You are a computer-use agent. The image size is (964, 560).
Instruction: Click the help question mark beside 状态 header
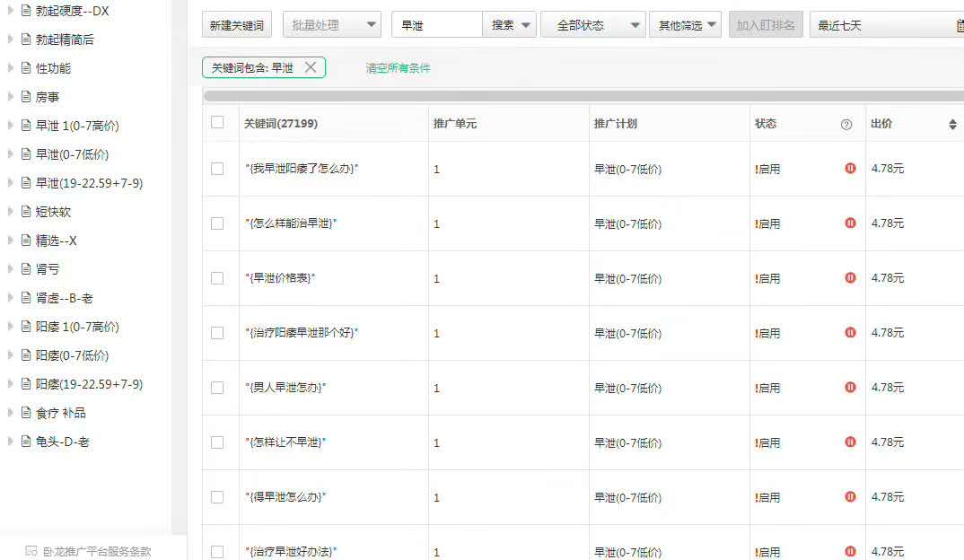pyautogui.click(x=846, y=125)
